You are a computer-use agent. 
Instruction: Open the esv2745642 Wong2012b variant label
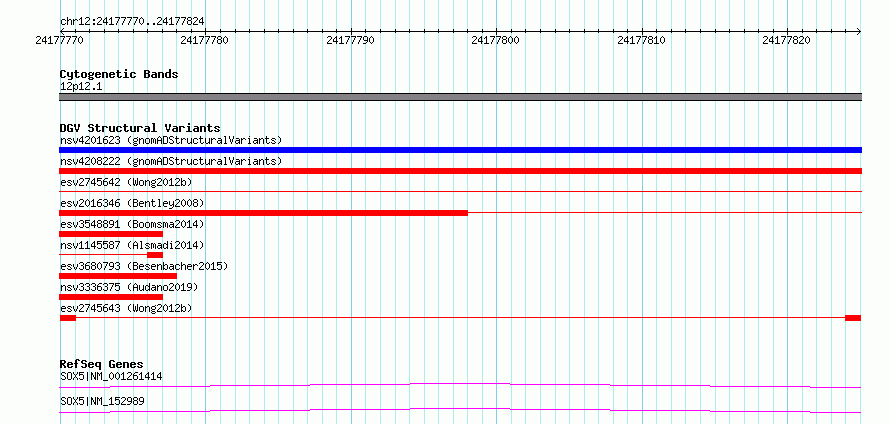[126, 182]
